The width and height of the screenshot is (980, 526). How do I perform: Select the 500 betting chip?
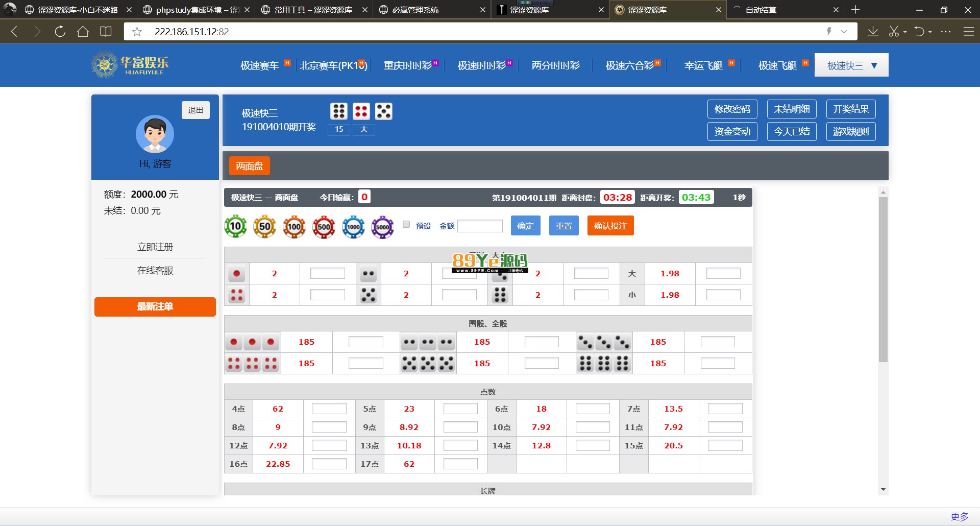(324, 226)
